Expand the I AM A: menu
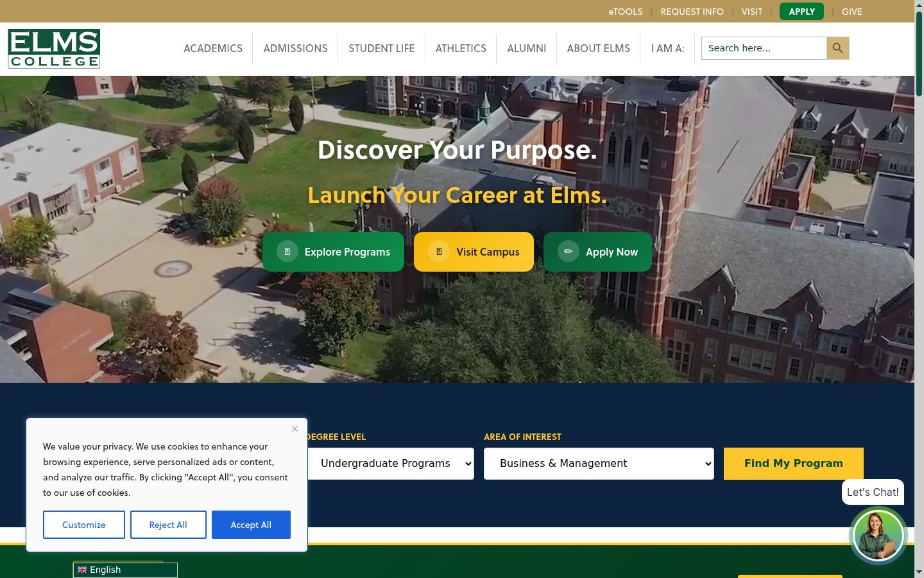The height and width of the screenshot is (578, 924). click(x=668, y=48)
